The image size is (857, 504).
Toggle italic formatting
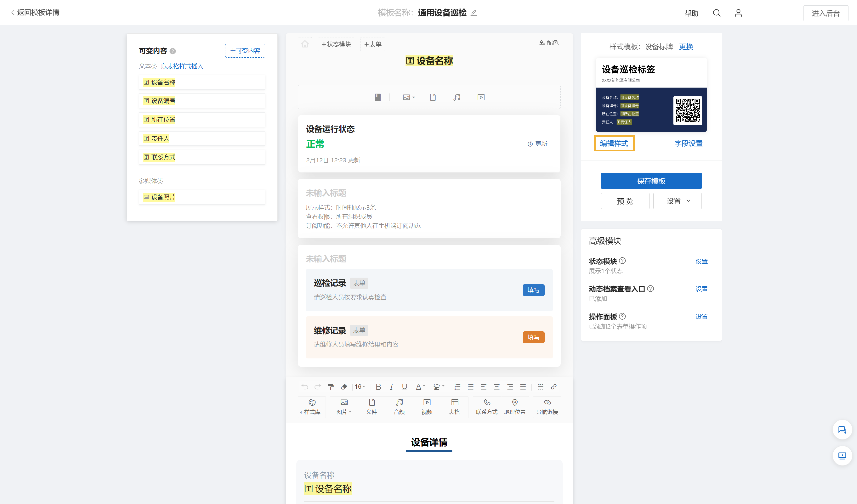(x=392, y=387)
